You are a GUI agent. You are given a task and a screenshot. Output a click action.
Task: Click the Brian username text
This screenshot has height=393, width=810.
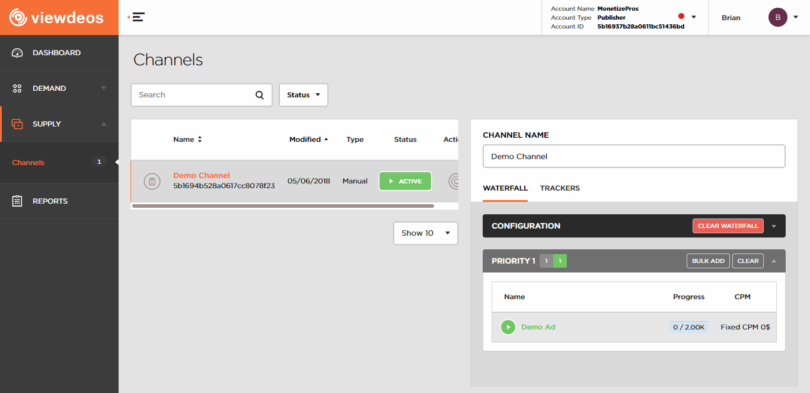[730, 18]
